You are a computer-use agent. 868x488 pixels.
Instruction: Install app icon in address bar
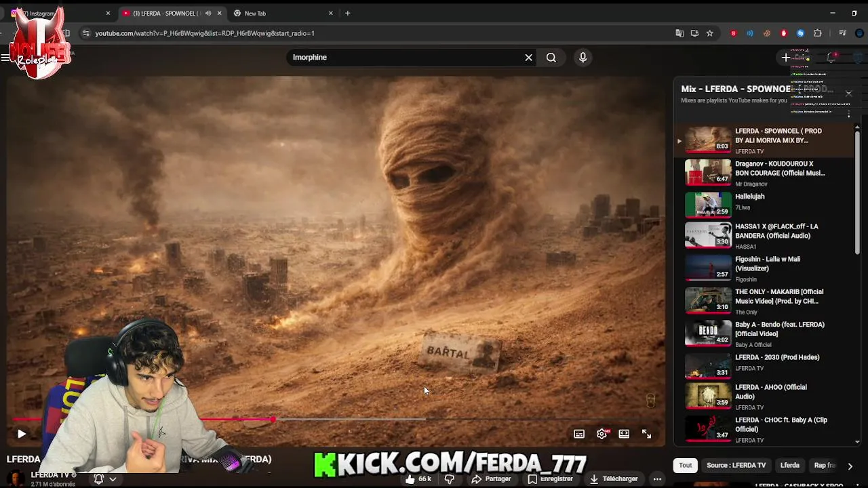point(694,33)
